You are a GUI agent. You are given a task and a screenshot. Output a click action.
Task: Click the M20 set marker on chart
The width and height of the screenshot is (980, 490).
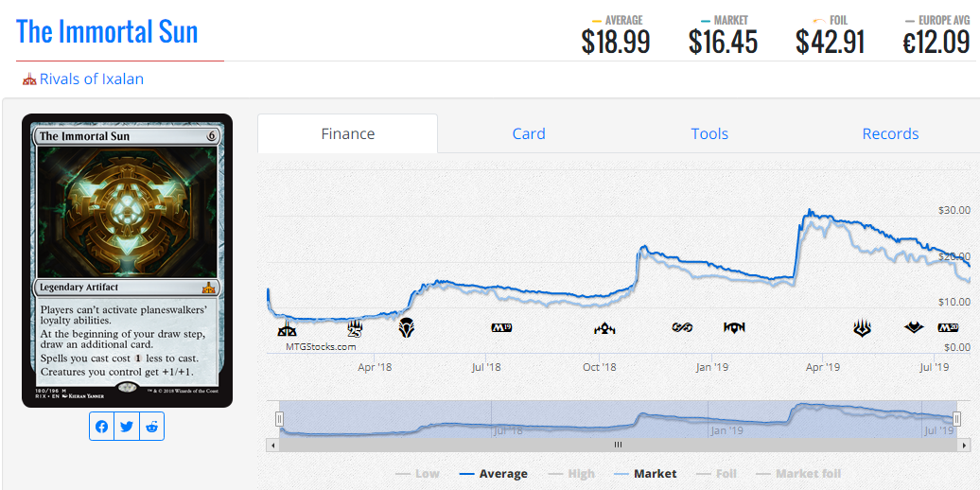(948, 327)
